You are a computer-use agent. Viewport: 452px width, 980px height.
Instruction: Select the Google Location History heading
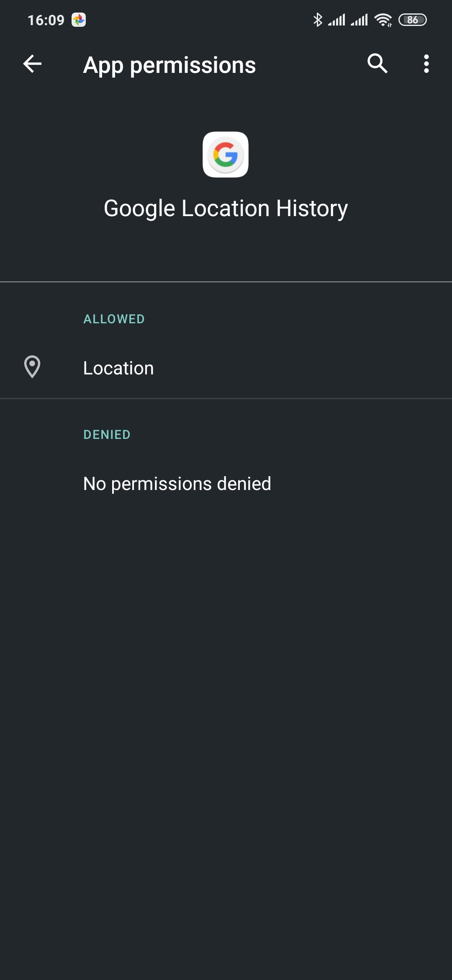click(x=226, y=208)
